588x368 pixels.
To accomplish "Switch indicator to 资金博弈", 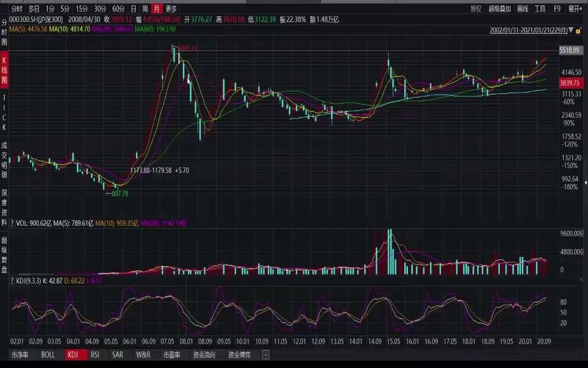I will pos(239,355).
